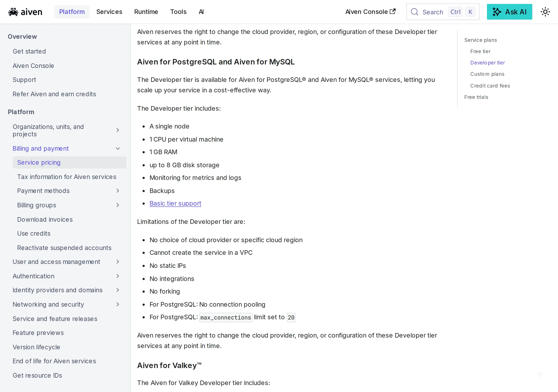
Task: Open Refer Aiven and earn credits
Action: click(54, 94)
